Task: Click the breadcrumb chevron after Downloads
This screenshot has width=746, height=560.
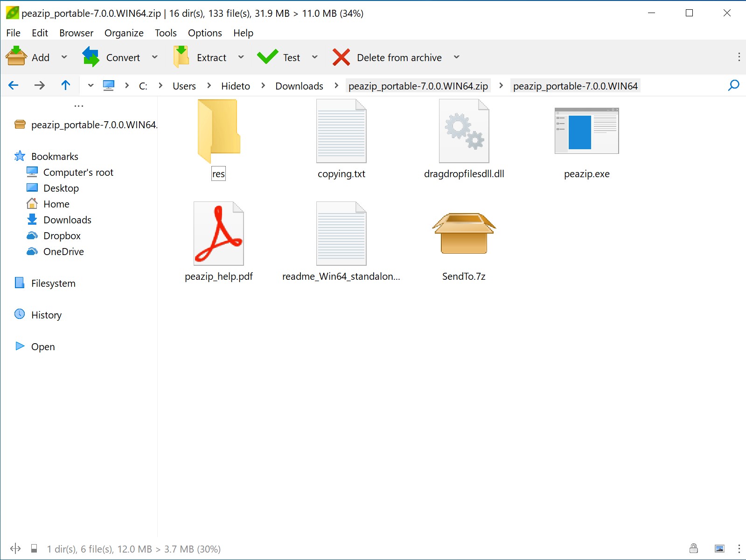Action: tap(336, 85)
